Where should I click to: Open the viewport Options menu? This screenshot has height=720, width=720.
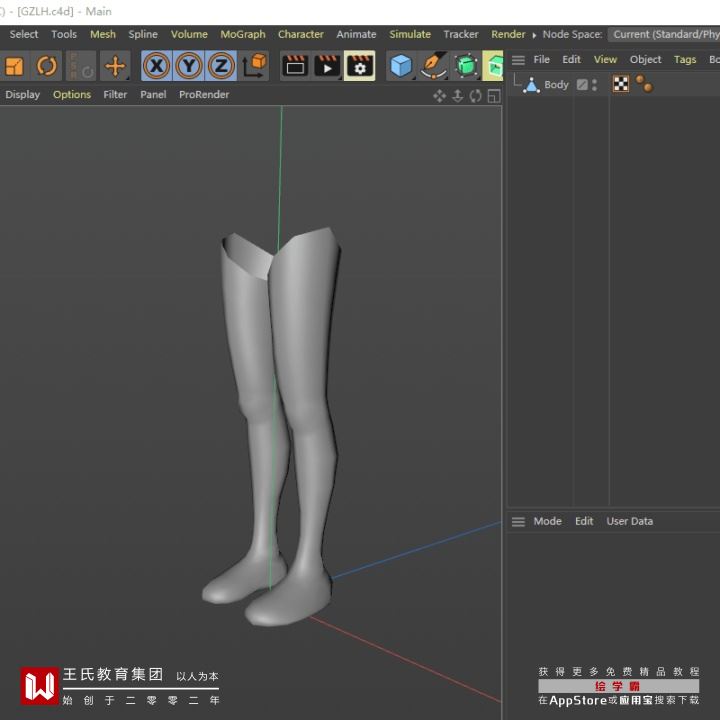[x=72, y=95]
